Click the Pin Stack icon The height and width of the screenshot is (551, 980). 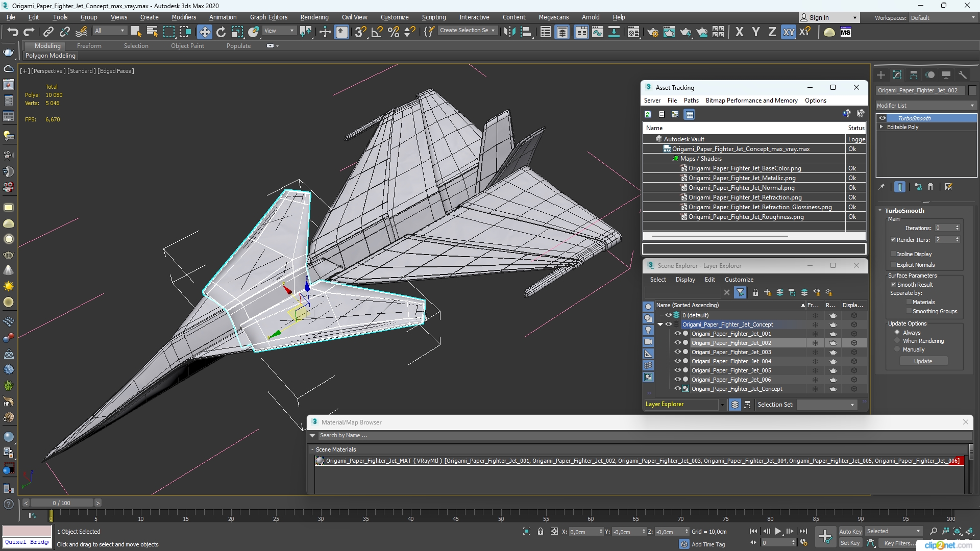(x=881, y=187)
